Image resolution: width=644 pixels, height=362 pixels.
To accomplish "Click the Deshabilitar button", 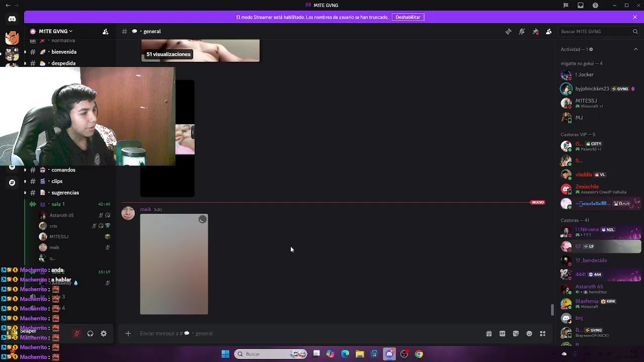I will 408,17.
